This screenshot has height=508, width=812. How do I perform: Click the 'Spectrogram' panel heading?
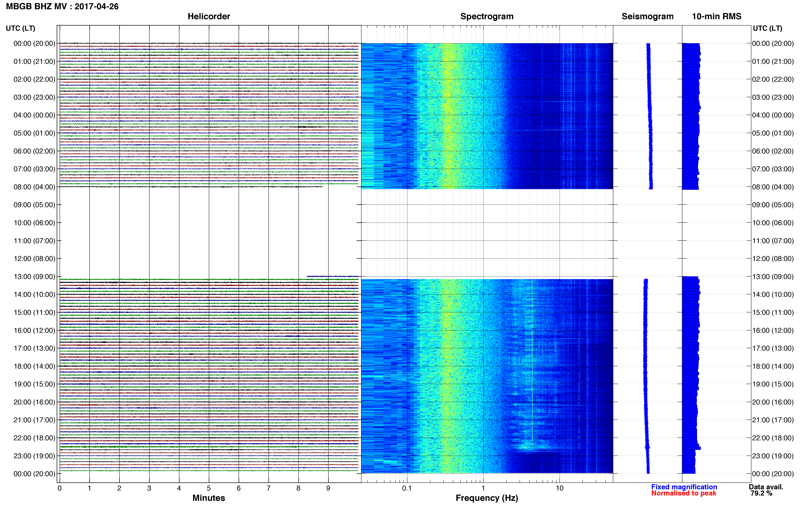coord(487,16)
